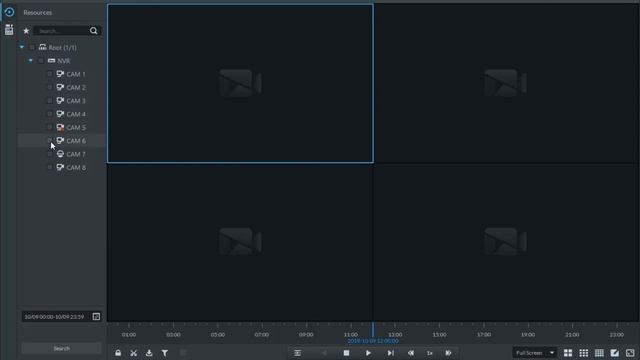Click the 21:00 mark on timeline
640x360 pixels.
[x=572, y=334]
